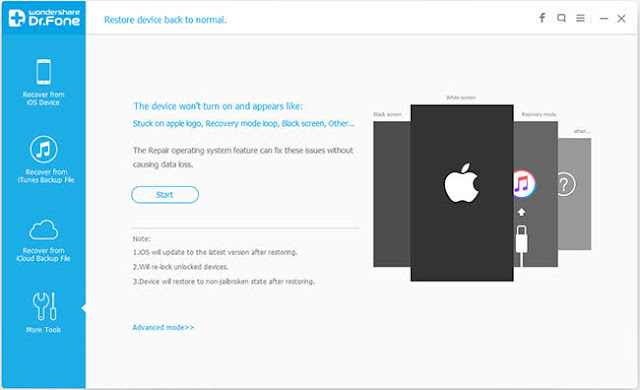Click the Apple logo on the device

point(461,183)
